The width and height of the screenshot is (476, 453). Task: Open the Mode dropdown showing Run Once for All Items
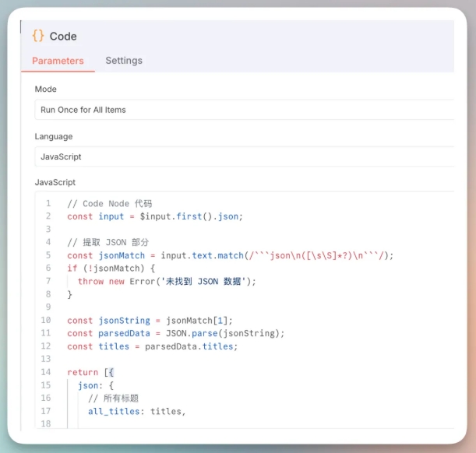[245, 110]
